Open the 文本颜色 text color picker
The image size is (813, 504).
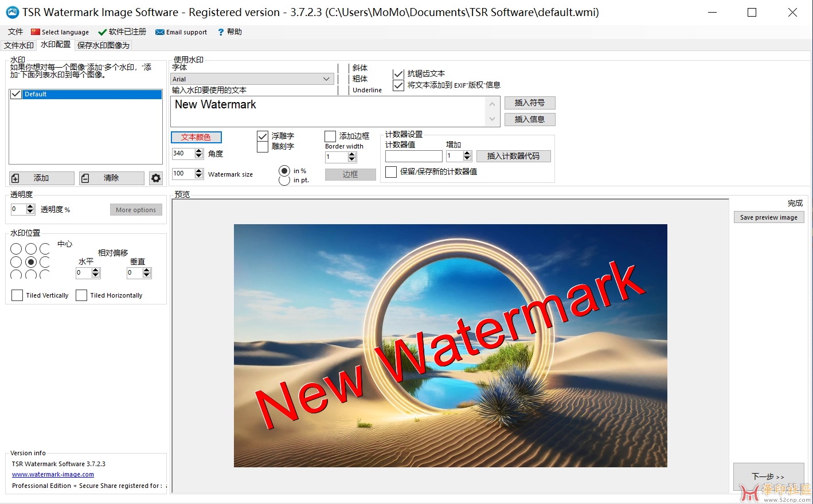tap(196, 137)
